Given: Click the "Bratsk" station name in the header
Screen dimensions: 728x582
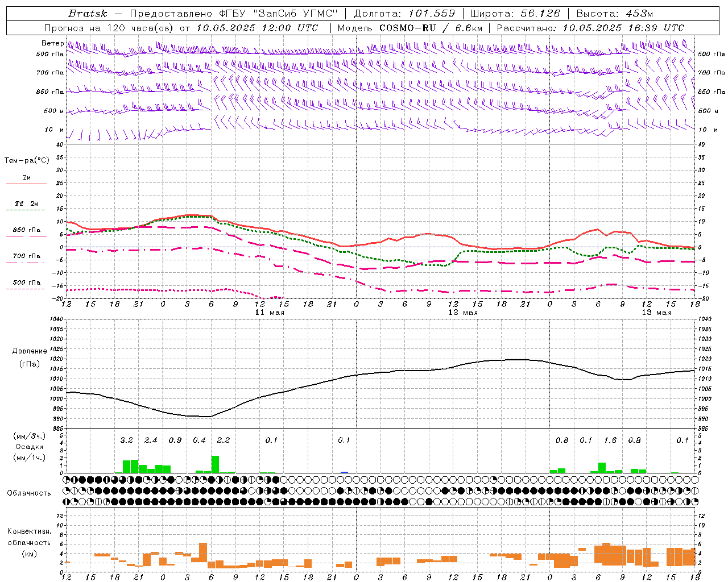Looking at the screenshot, I should (88, 13).
